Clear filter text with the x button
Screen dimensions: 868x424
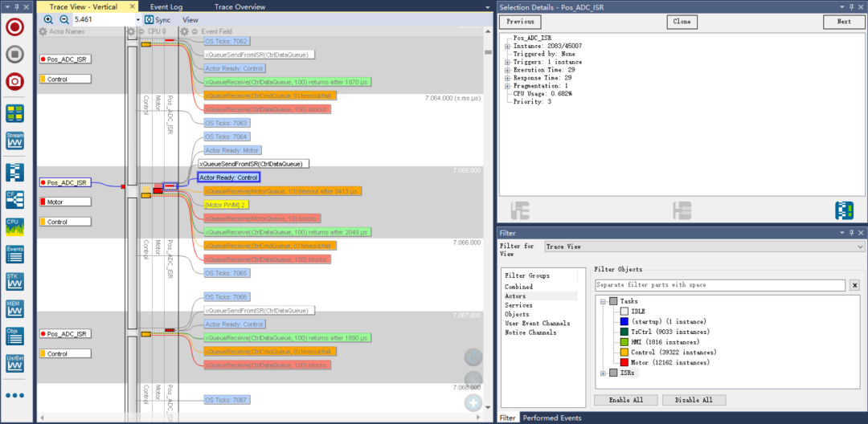click(854, 285)
